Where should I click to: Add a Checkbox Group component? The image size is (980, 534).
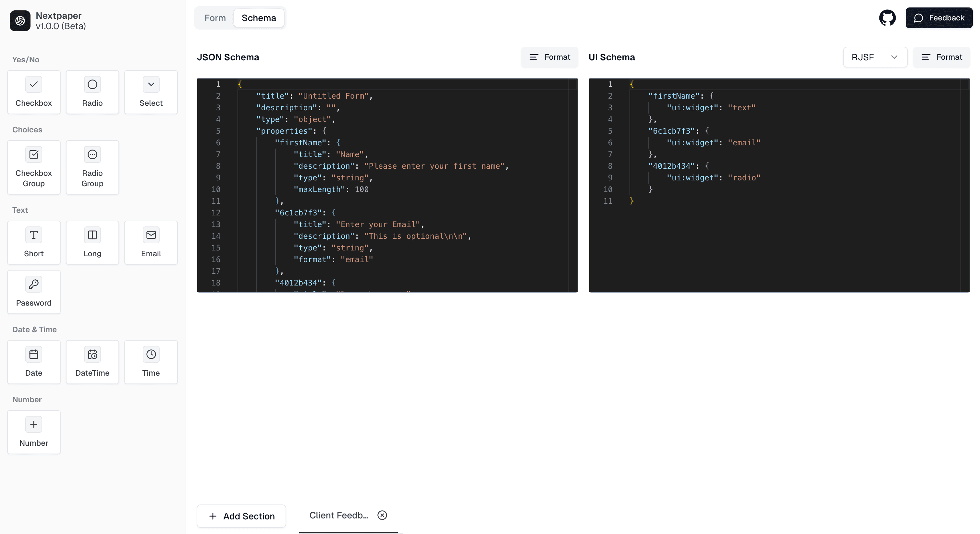(34, 167)
